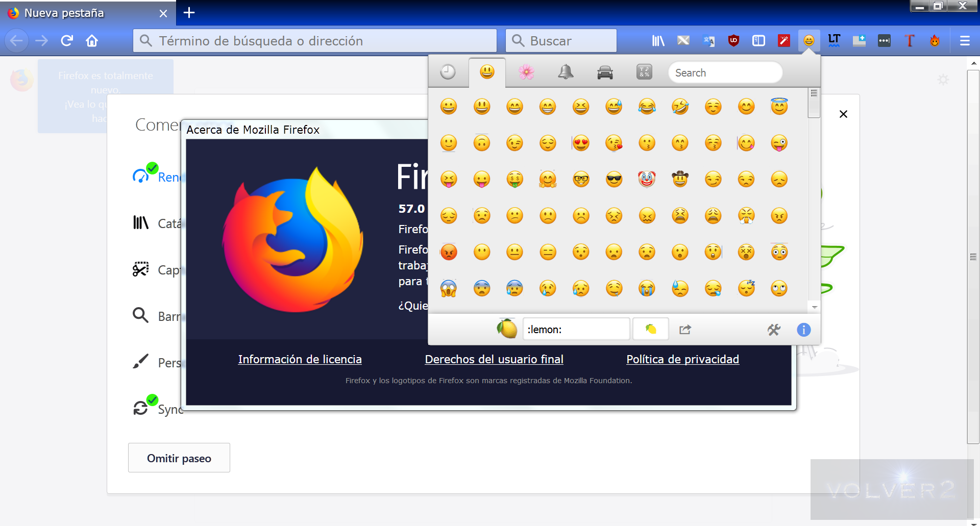The width and height of the screenshot is (980, 526).
Task: Pick the cowboy hat face emoji
Action: pyautogui.click(x=680, y=179)
